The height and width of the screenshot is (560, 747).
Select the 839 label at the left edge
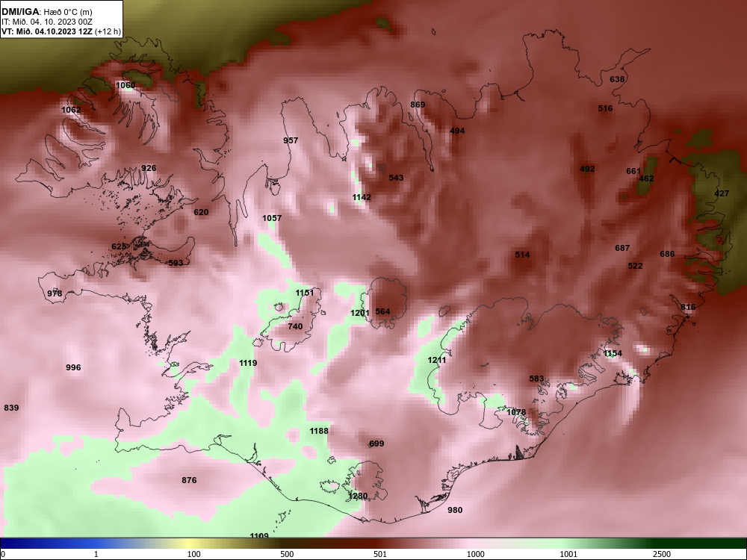click(11, 408)
